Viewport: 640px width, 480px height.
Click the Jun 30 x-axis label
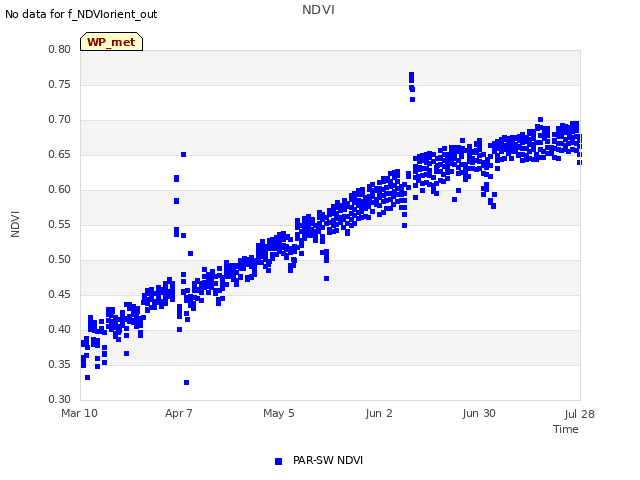coord(479,413)
